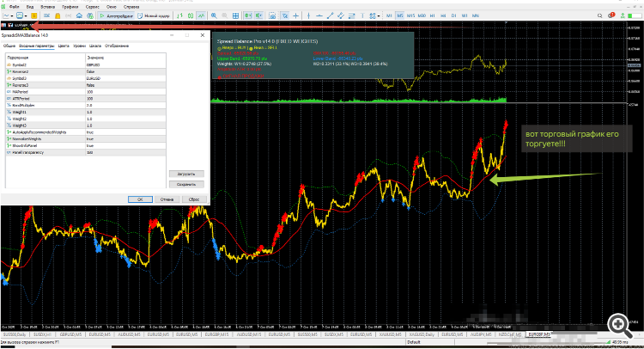Open the indicators list icon
The width and height of the screenshot is (644, 349).
click(x=284, y=15)
